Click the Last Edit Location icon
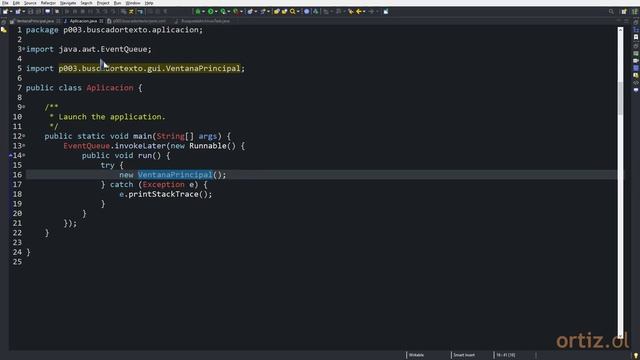Screen dimensions: 640x360 (351, 11)
